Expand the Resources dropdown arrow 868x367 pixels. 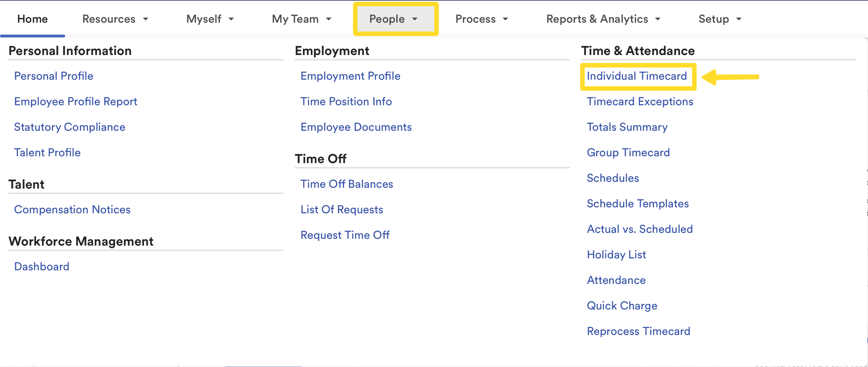(x=146, y=19)
